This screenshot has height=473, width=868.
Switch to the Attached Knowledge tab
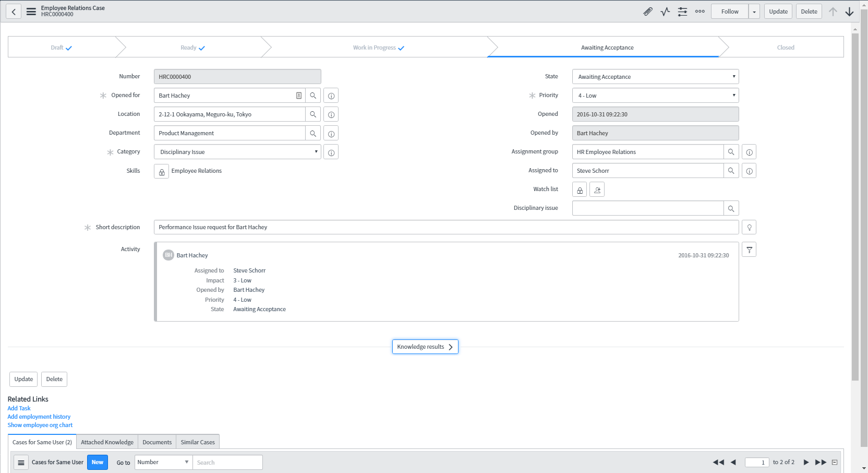pos(107,442)
